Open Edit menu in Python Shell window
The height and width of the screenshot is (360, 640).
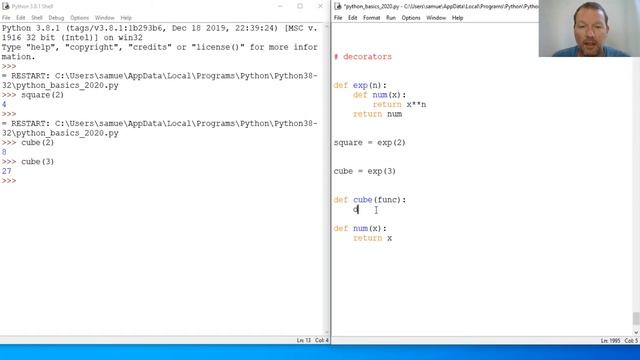point(20,18)
